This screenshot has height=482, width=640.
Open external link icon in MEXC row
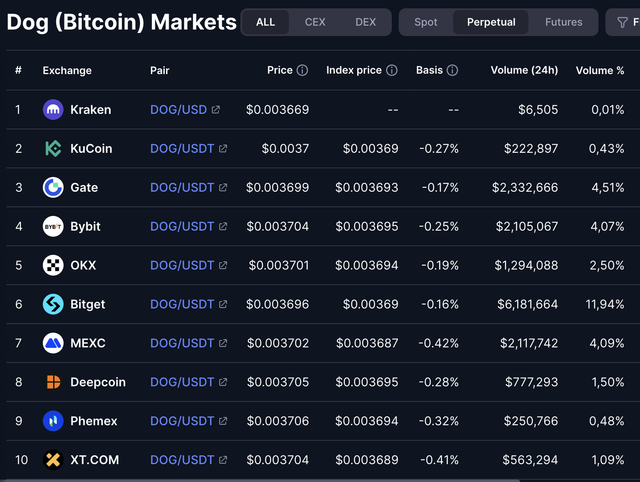223,343
